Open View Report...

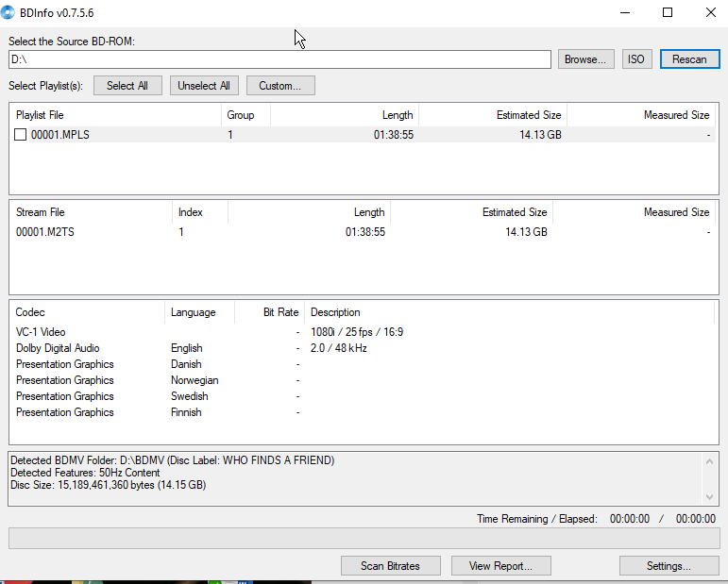point(501,566)
